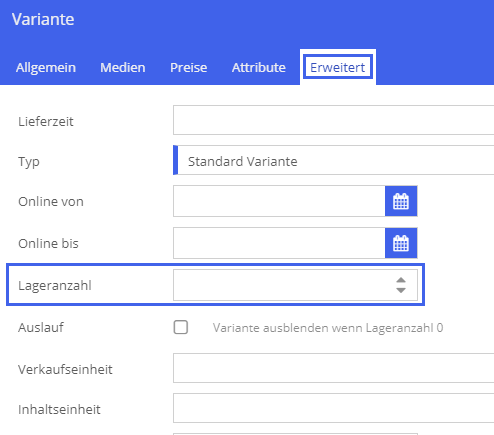
Task: Open the Preise tab
Action: click(x=189, y=68)
